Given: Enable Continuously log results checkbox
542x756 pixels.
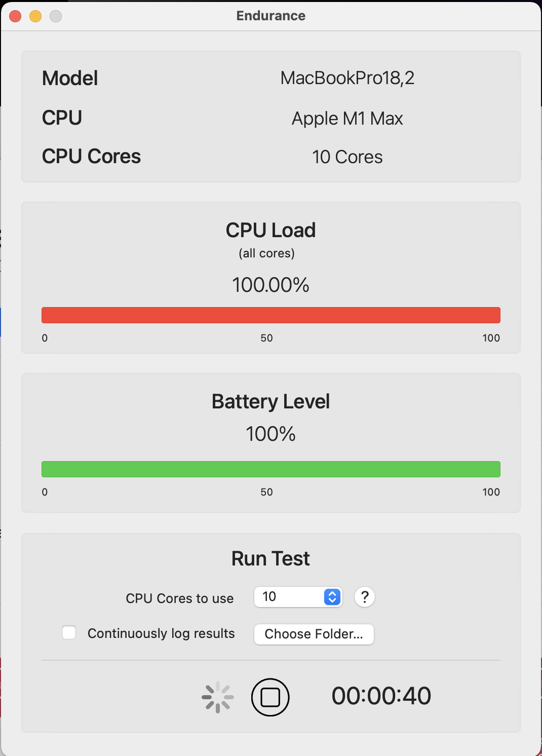Looking at the screenshot, I should click(x=69, y=632).
